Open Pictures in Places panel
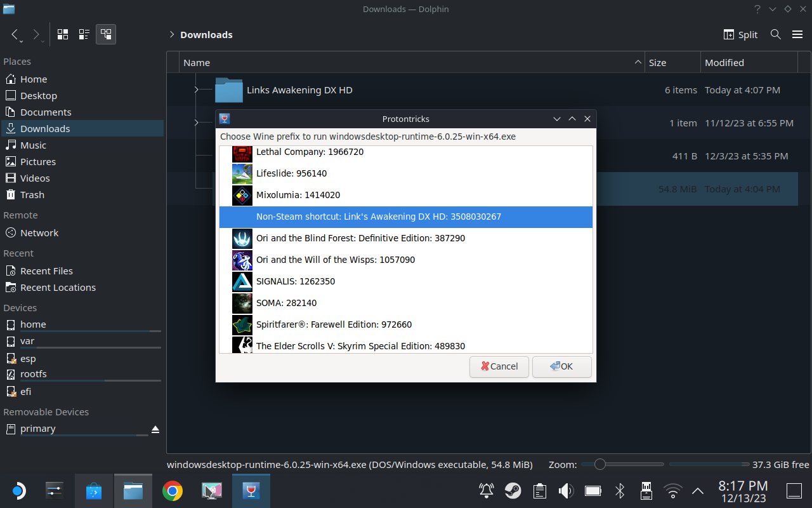812x508 pixels. (x=82, y=162)
